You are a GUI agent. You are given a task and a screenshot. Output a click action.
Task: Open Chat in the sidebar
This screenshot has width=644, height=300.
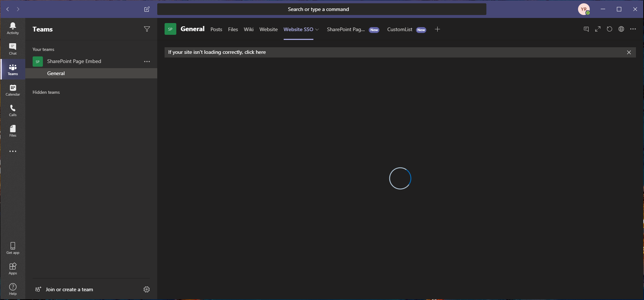13,49
